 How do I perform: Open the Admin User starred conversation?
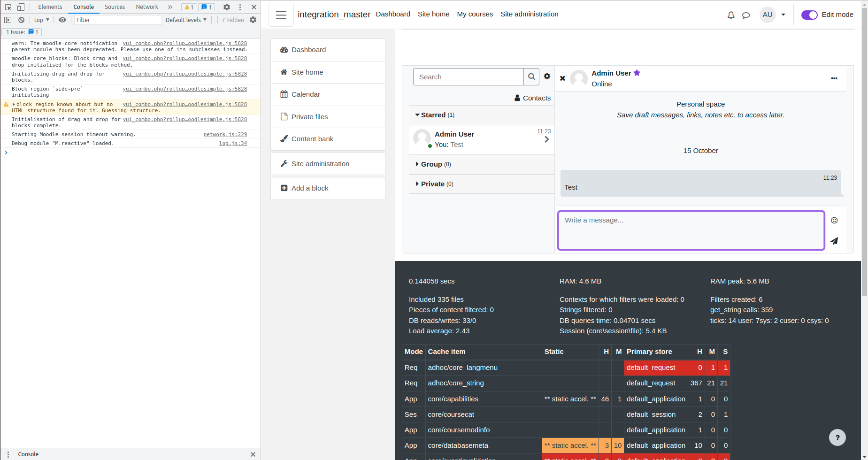pos(482,139)
